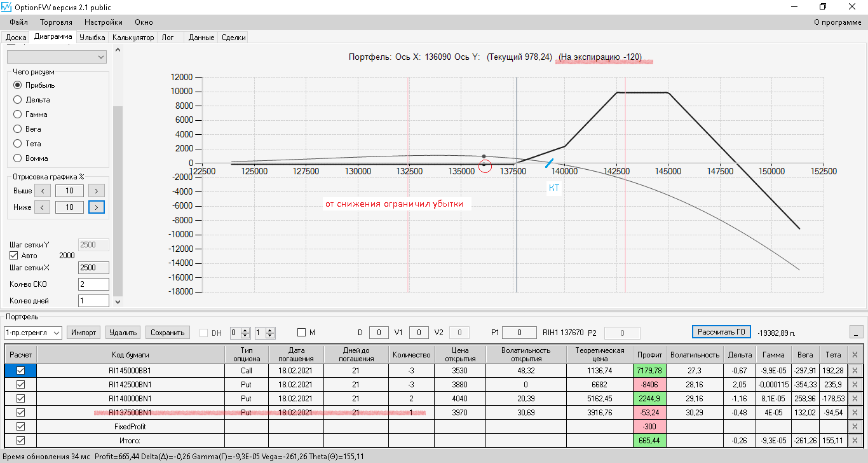Collapse portfolio panel with underscore button
Viewport: 868px width, 463px height.
pos(856,332)
